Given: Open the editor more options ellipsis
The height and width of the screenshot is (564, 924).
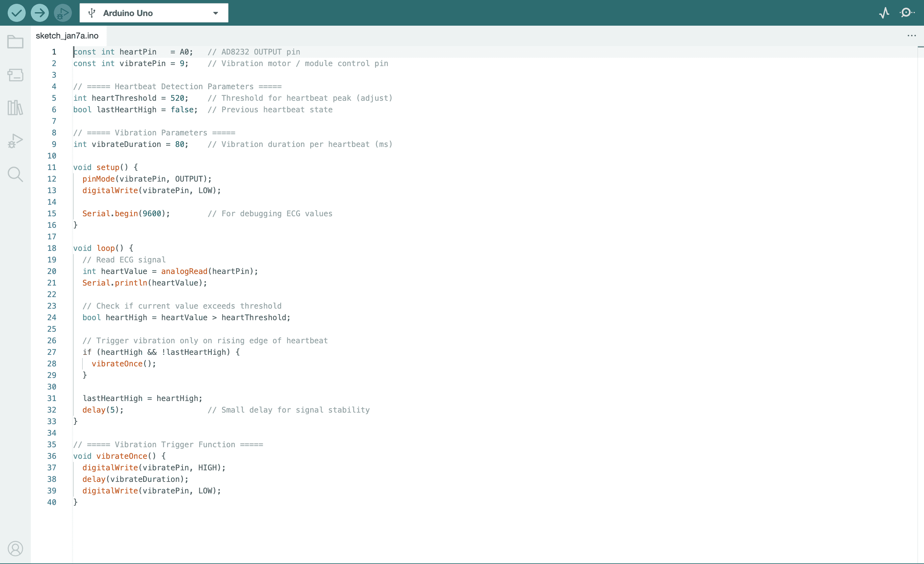Looking at the screenshot, I should (911, 36).
